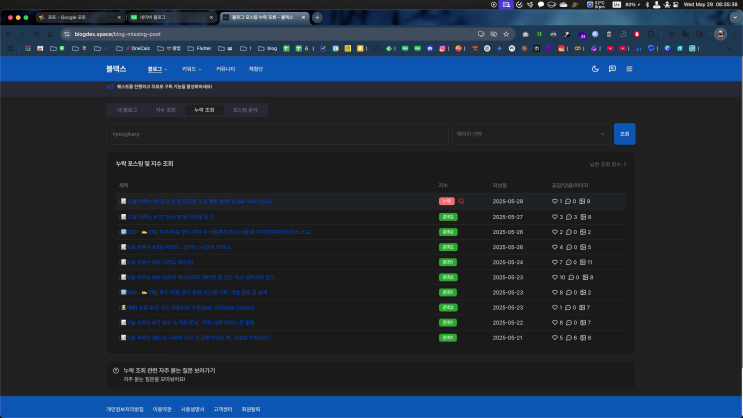743x418 pixels.
Task: Expand the 블로그 dropdown in the nav bar
Action: 157,69
